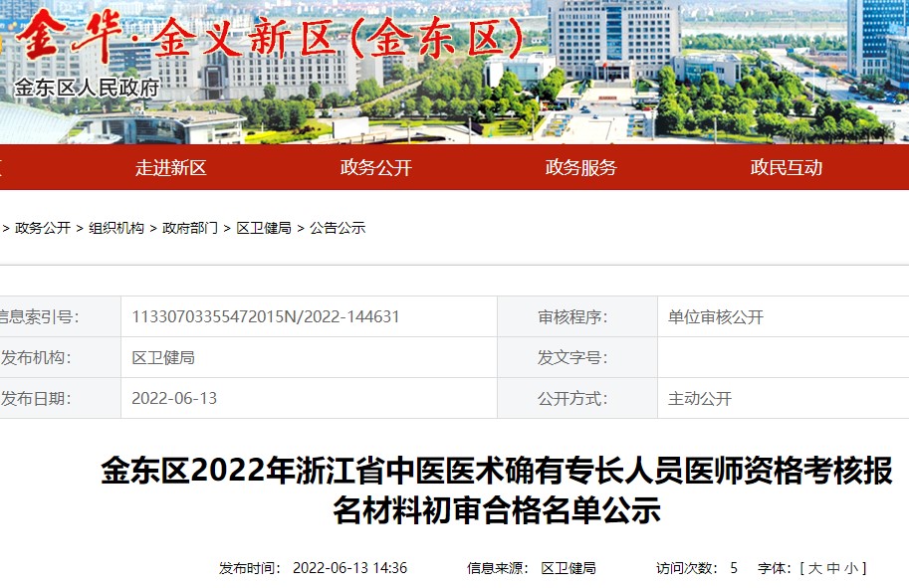Go to 公告公示 breadcrumb link
909x588 pixels.
click(338, 228)
